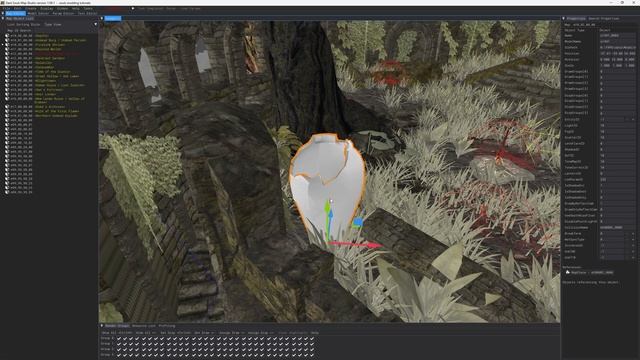
Task: Select the Demon Ruins / Lost Izalith row
Action: point(51,85)
